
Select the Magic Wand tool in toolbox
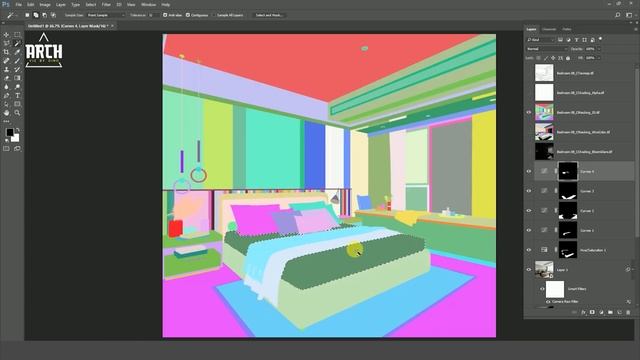point(17,43)
